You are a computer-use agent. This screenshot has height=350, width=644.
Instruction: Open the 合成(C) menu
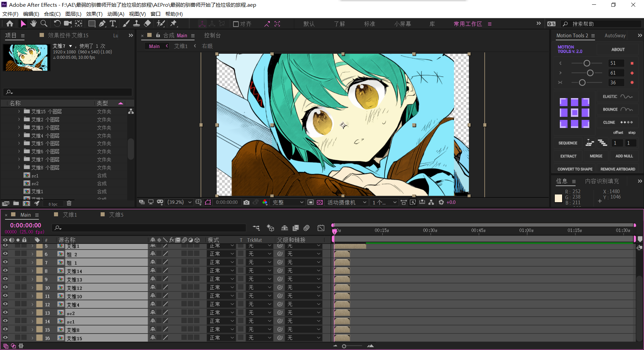[52, 14]
